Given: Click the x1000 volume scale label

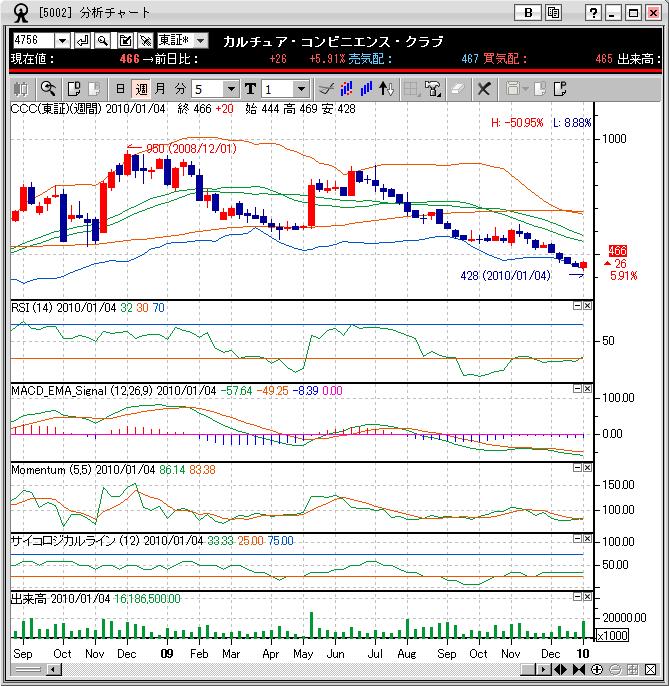Looking at the screenshot, I should [612, 635].
